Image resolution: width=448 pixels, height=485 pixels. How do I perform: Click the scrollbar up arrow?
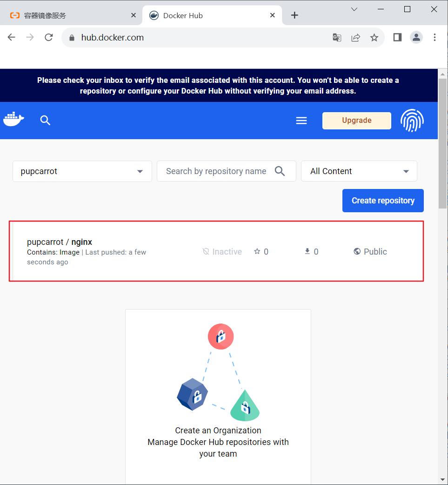(x=443, y=74)
